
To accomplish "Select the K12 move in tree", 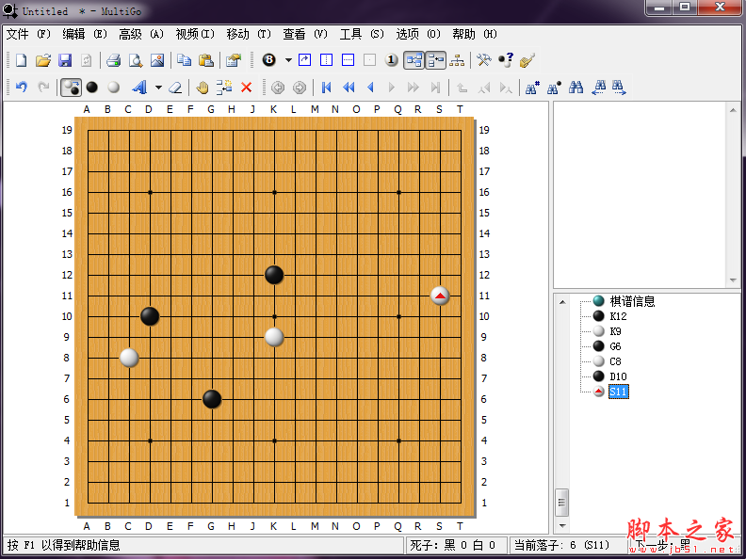I will [618, 316].
